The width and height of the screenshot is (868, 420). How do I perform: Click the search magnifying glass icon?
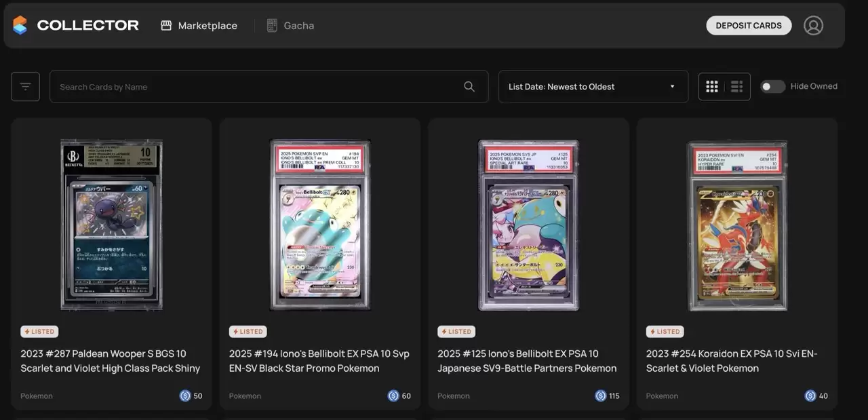pyautogui.click(x=469, y=86)
